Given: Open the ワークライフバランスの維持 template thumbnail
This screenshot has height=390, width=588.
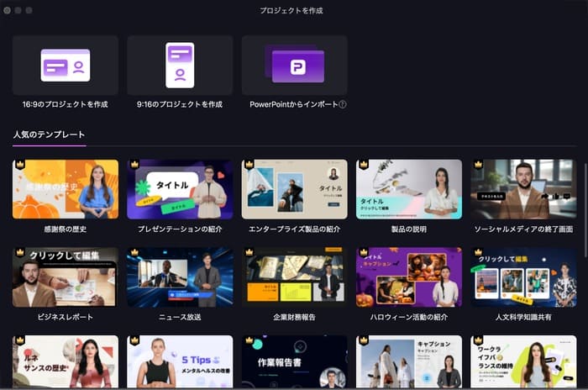Looking at the screenshot, I should point(523,361).
